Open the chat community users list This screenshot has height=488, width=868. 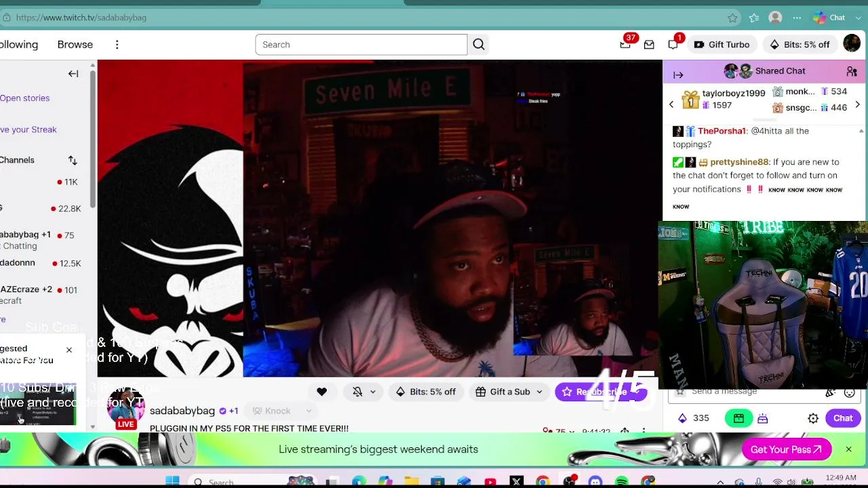pyautogui.click(x=852, y=71)
